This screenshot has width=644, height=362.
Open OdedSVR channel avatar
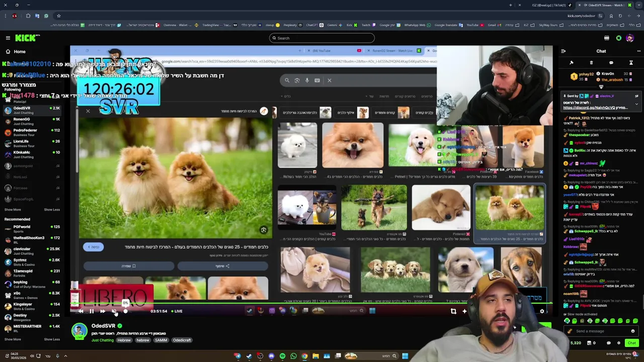click(79, 331)
